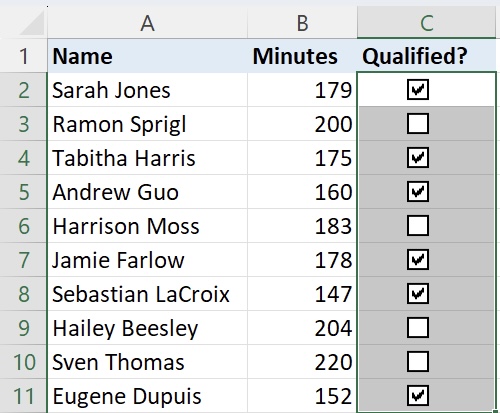Select row 1 header
Viewport: 500px width, 413px height.
[23, 56]
